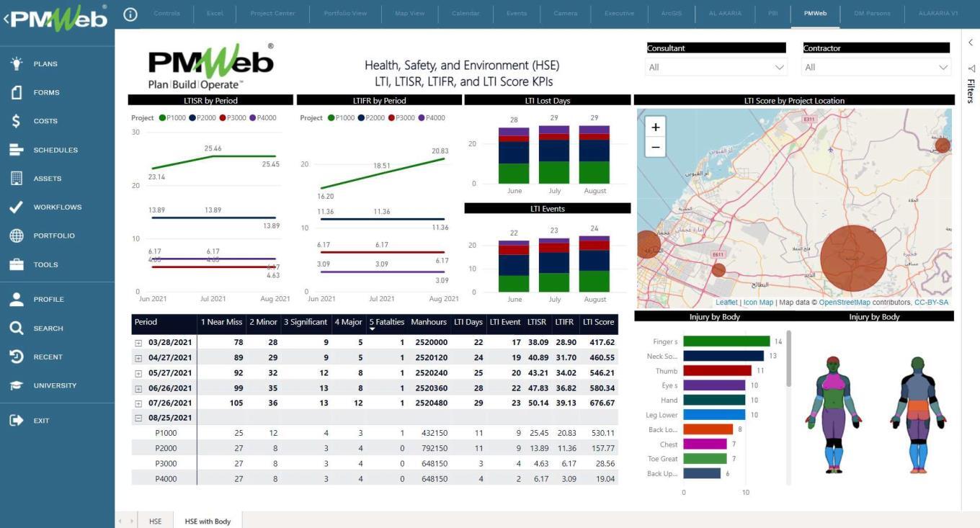Zoom in on the map

click(655, 127)
